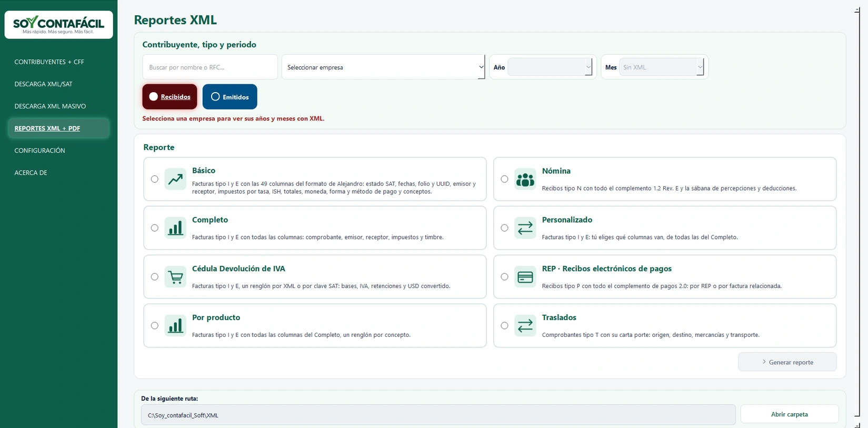868x428 pixels.
Task: Open Descarga XML Masivo from sidebar
Action: click(x=50, y=106)
